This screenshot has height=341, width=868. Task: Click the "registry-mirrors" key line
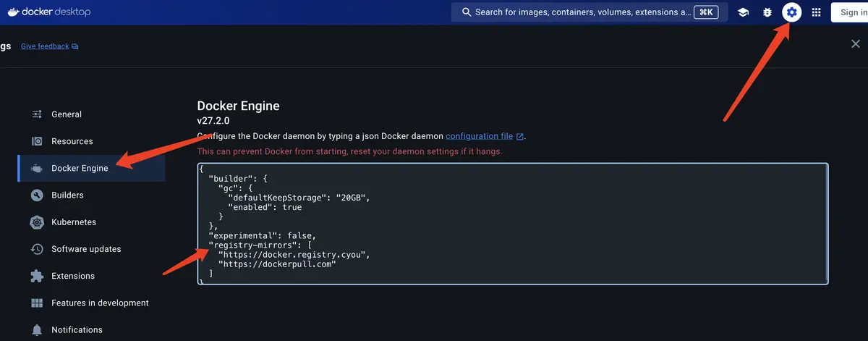point(260,245)
